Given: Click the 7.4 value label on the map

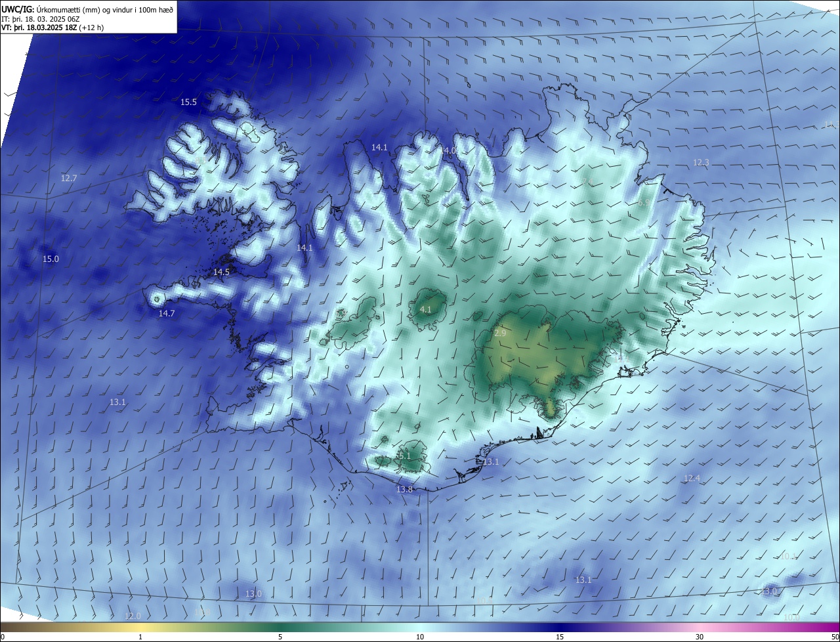Looking at the screenshot, I should click(587, 181).
